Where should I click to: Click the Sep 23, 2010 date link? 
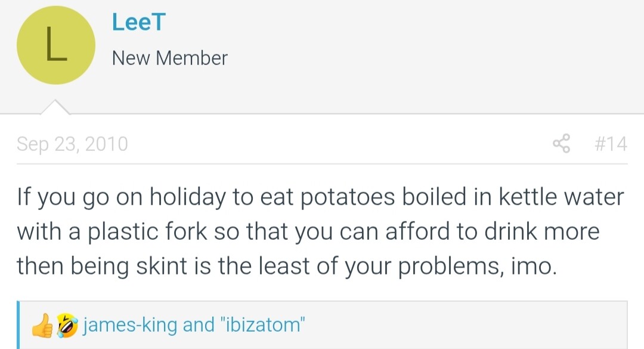pos(72,144)
